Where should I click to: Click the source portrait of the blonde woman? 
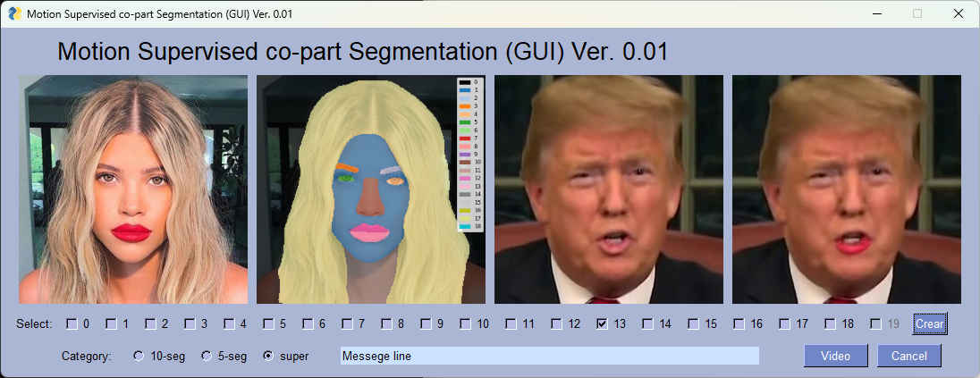pyautogui.click(x=133, y=189)
